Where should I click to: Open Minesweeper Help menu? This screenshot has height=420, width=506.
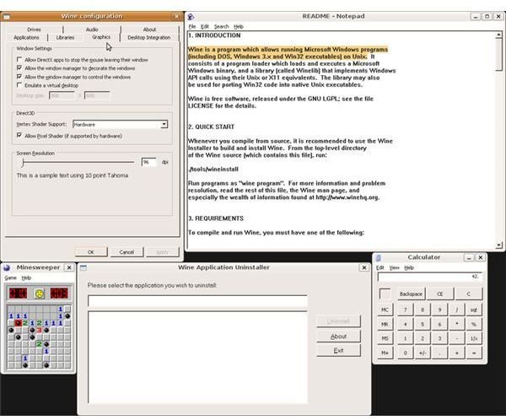click(x=26, y=278)
